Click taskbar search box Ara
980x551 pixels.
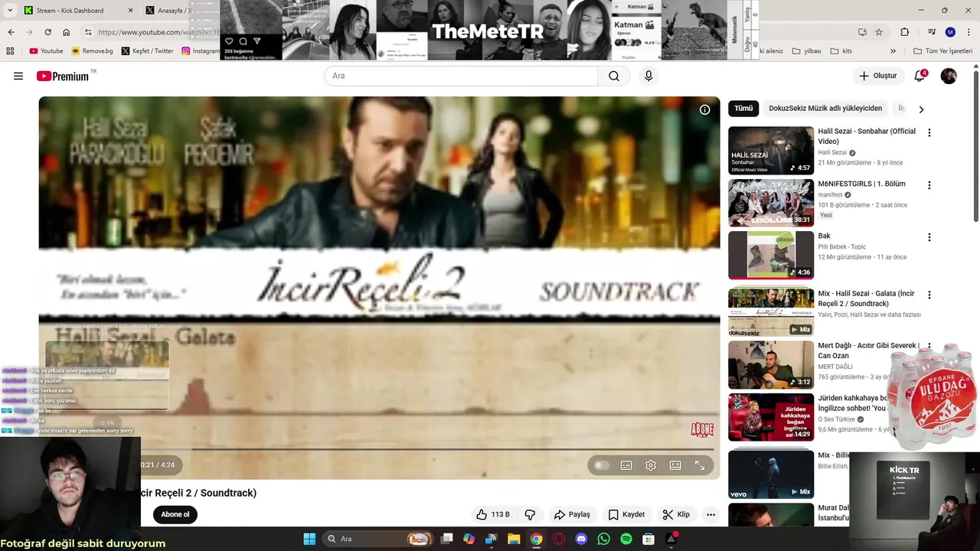377,539
